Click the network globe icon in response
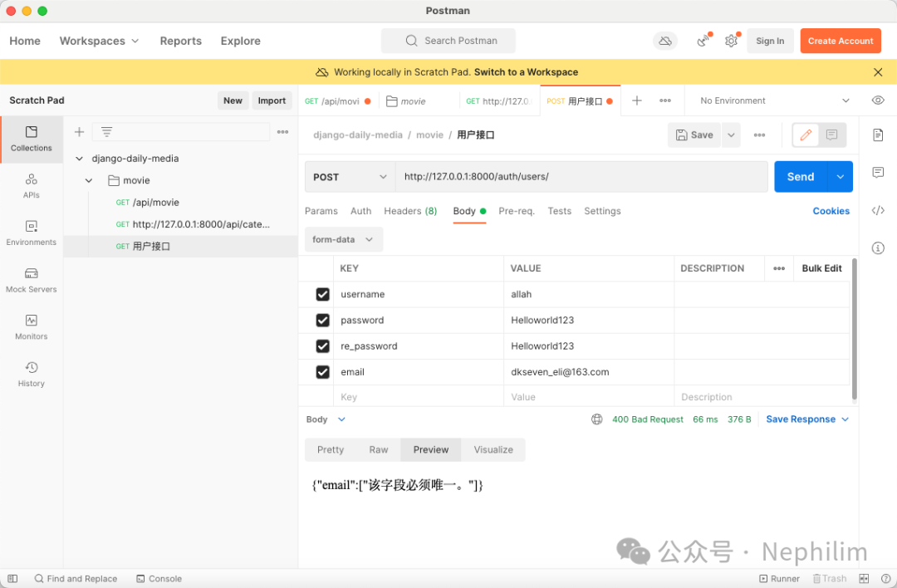This screenshot has width=897, height=588. (596, 419)
